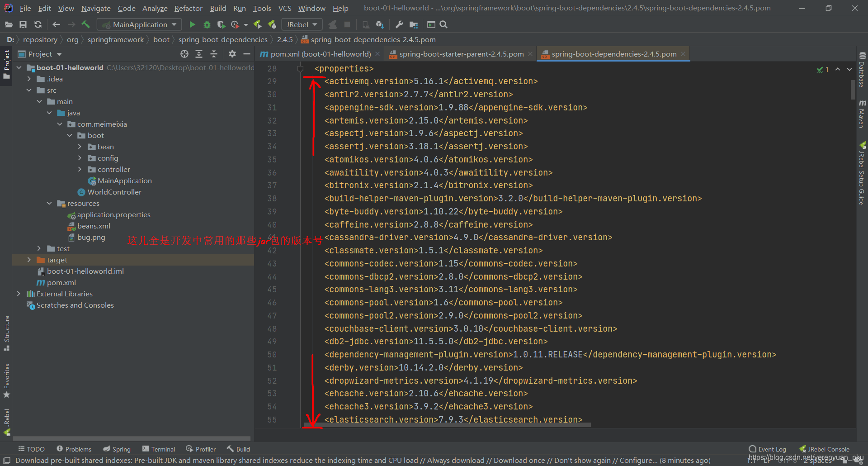Click the Search Everywhere magnifier icon
The image size is (868, 466).
(x=443, y=24)
